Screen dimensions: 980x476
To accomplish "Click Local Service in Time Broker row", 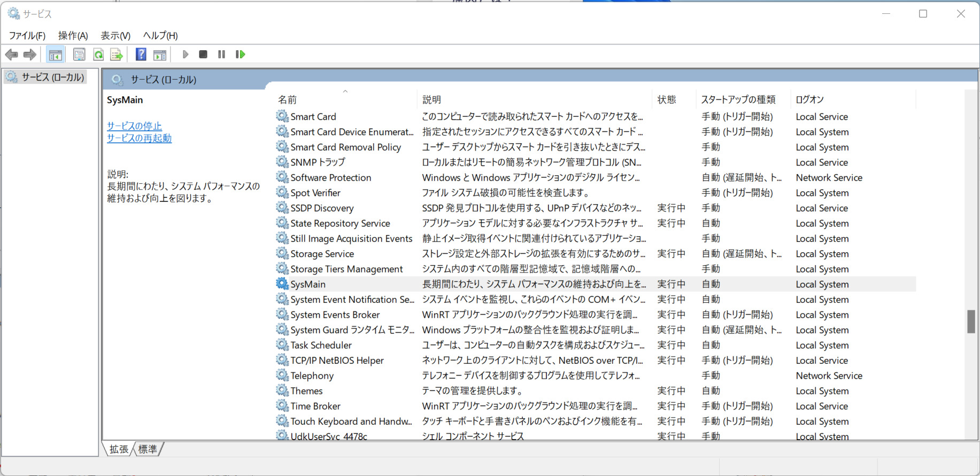I will [822, 406].
